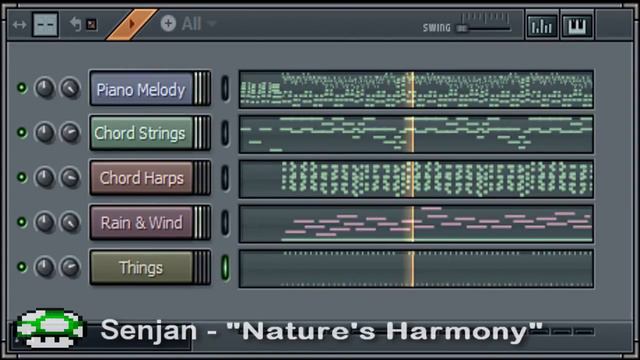
Task: Click the orange play arrow tab
Action: click(x=131, y=24)
